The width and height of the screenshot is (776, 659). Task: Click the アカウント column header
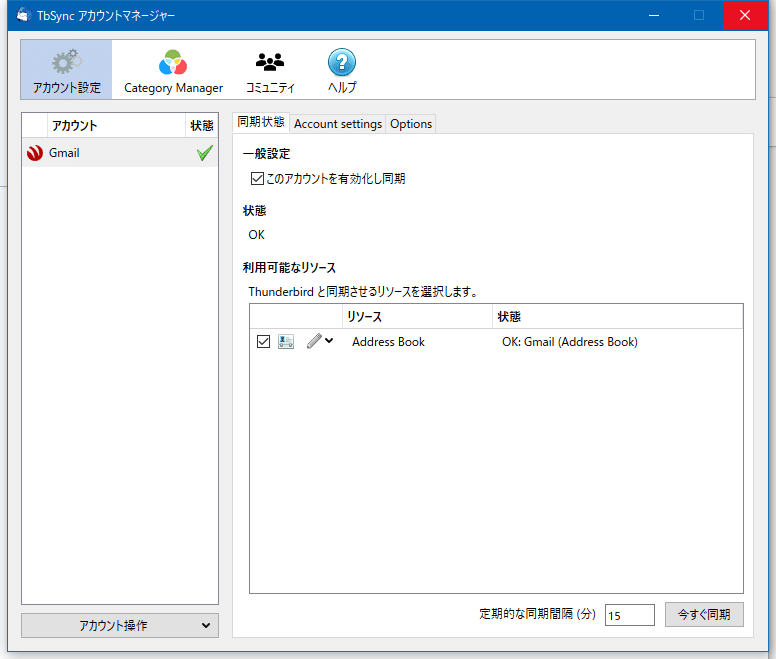point(116,125)
